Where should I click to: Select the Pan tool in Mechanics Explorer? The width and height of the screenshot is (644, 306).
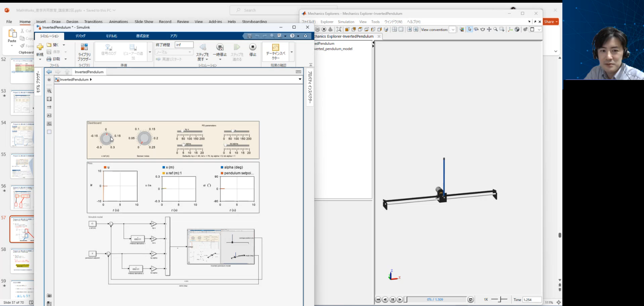(x=489, y=29)
